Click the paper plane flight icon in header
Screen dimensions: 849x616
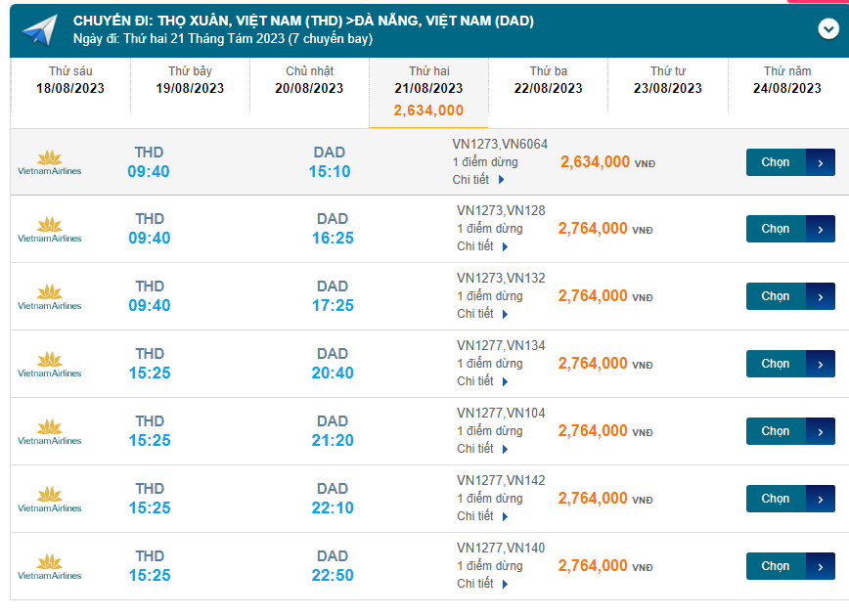point(38,29)
